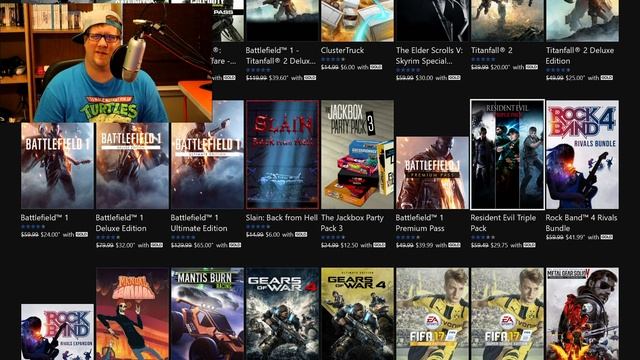Click the Gold badge beside Titanfall 2 price
The width and height of the screenshot is (640, 360).
[x=531, y=67]
